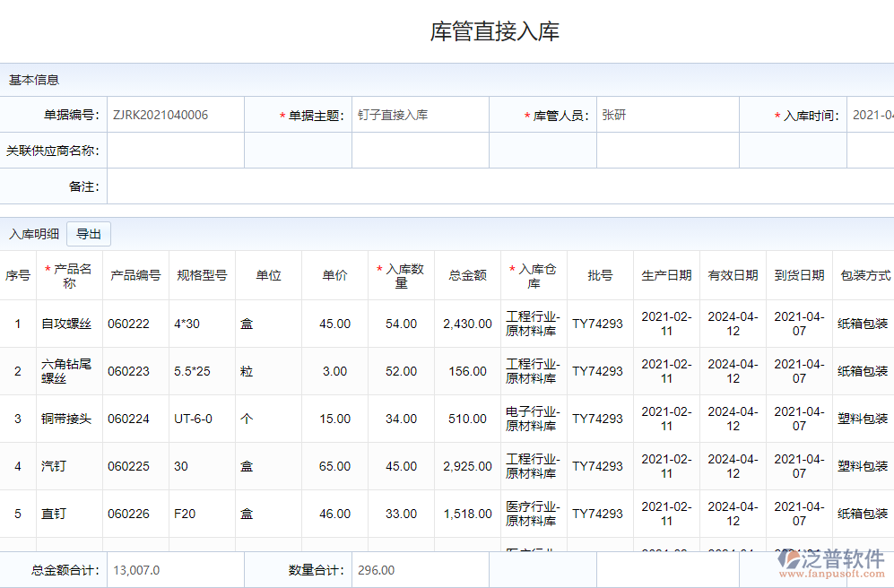Click the 总金额合计 field showing 13,007.0

pyautogui.click(x=175, y=570)
